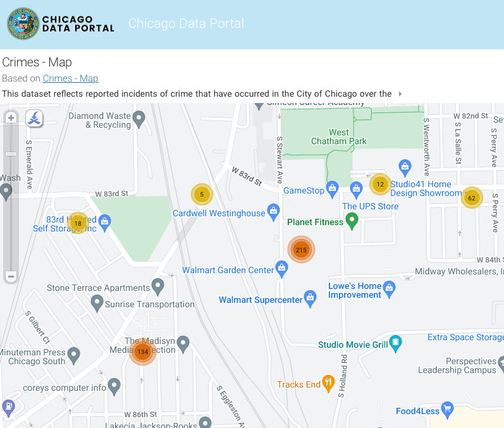Zoom in with the map plus button
The image size is (504, 428).
point(11,118)
